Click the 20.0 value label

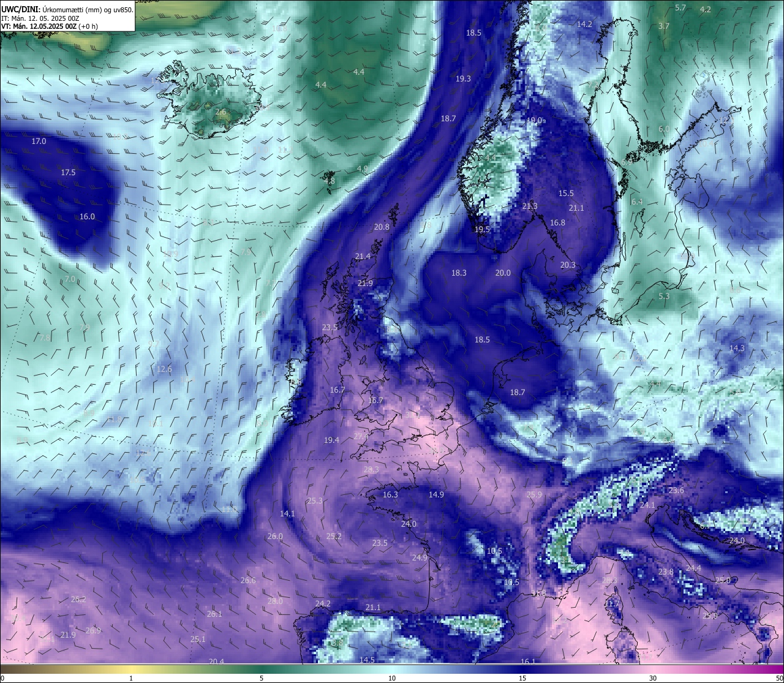tap(503, 273)
